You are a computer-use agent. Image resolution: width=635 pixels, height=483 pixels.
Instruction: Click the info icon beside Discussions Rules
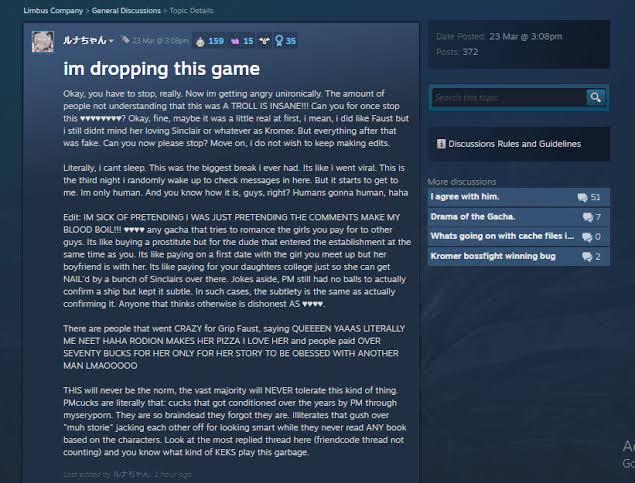click(441, 144)
